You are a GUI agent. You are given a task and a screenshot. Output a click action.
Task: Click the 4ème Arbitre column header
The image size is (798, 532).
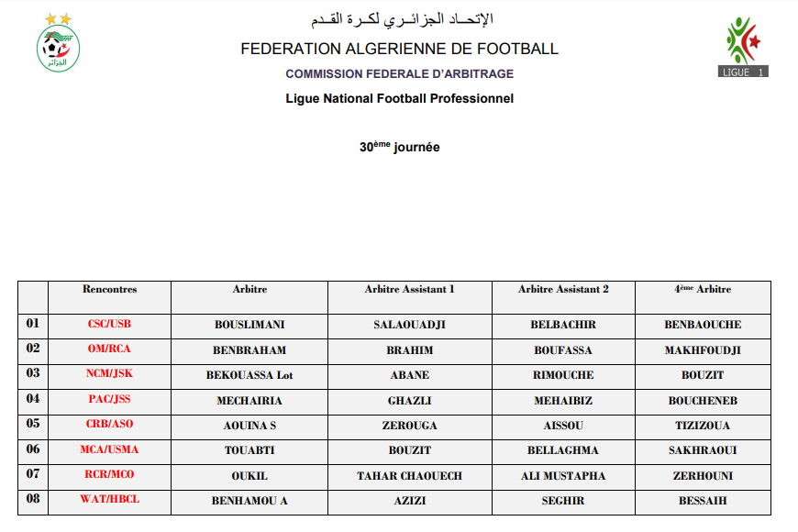pyautogui.click(x=703, y=290)
